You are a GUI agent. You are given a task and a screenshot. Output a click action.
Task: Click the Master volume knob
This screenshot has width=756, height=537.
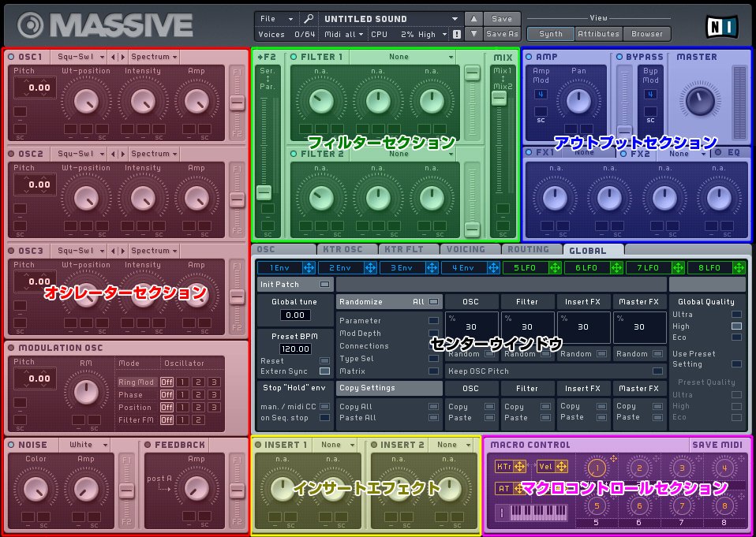pos(700,102)
